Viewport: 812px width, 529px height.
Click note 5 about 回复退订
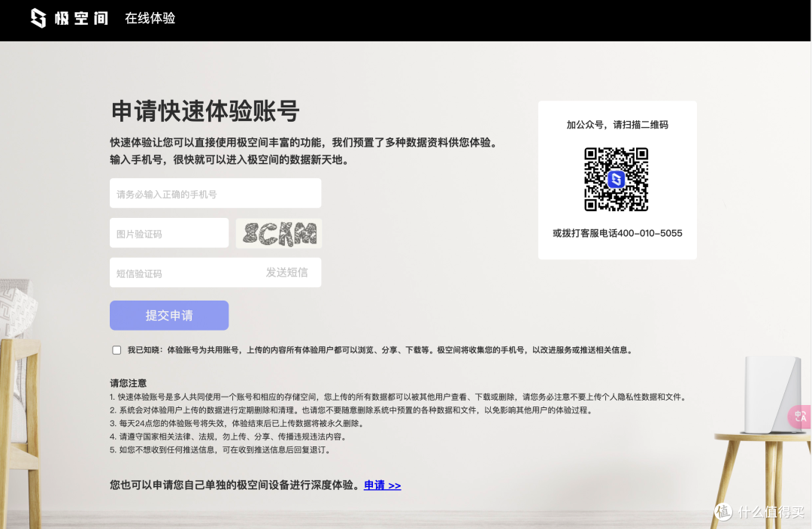click(221, 450)
